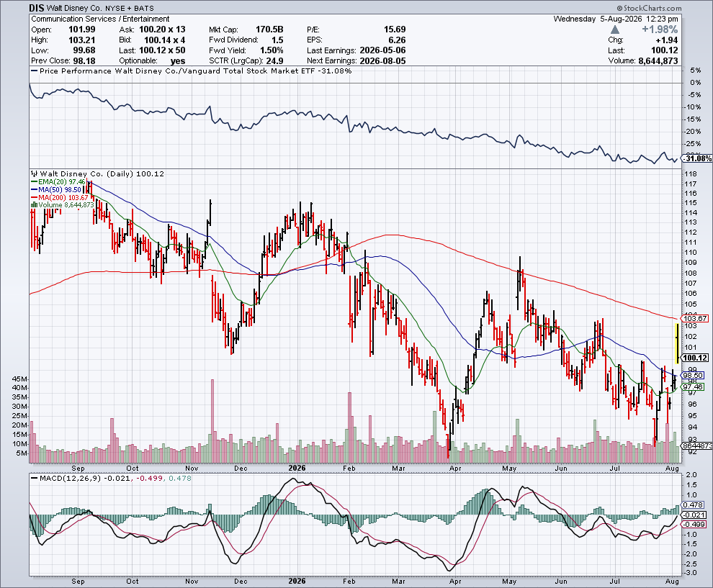The width and height of the screenshot is (713, 588).
Task: Click 'Aug' on the MACD panel date axis
Action: 672,582
